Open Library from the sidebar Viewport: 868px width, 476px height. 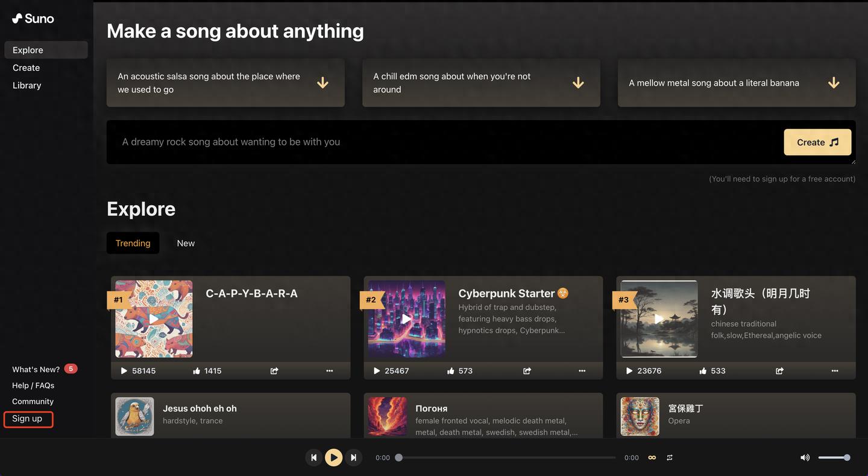tap(27, 86)
